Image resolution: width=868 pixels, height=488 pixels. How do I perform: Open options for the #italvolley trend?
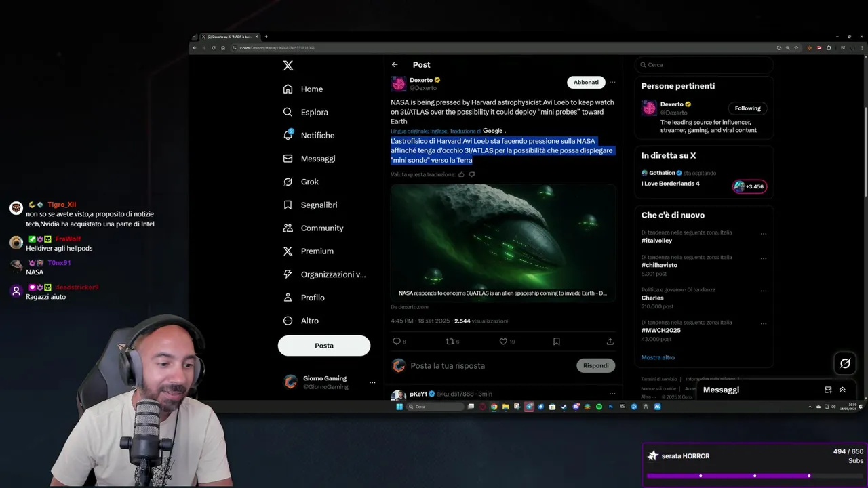[764, 234]
